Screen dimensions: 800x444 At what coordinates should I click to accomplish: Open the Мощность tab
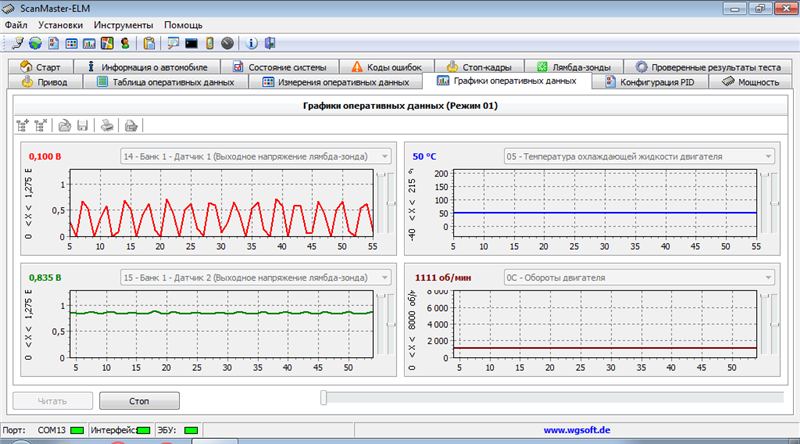(x=751, y=82)
